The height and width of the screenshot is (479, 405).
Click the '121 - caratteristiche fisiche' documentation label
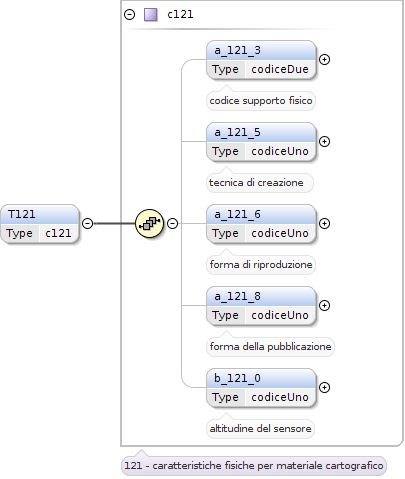[x=254, y=465]
